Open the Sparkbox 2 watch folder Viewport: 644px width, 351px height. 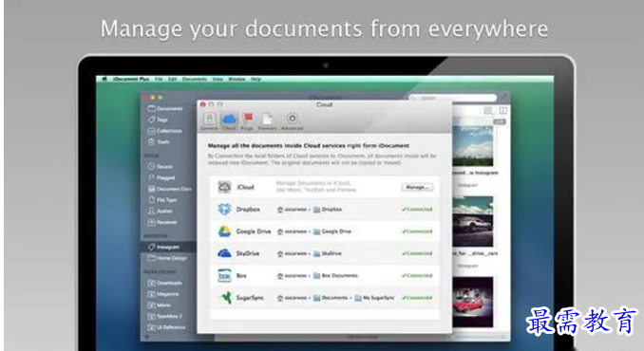(x=164, y=316)
